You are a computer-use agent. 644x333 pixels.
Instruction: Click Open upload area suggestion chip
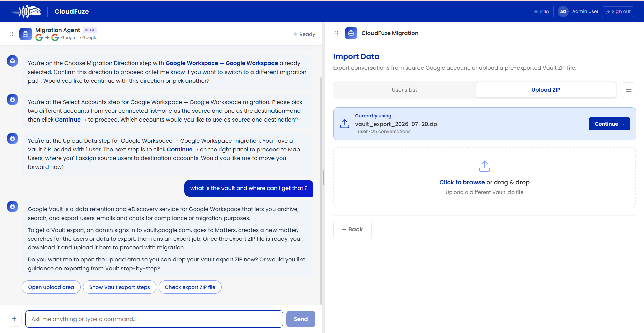pos(51,287)
